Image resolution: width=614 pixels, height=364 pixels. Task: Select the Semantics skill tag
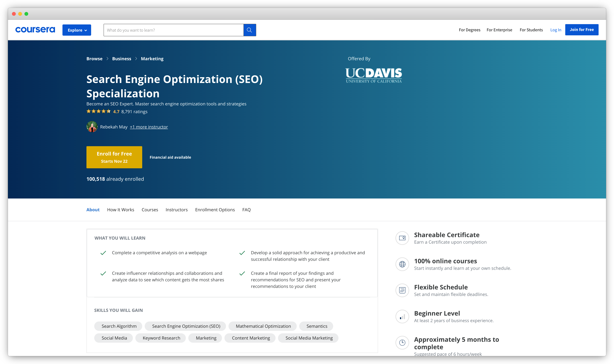(x=316, y=326)
